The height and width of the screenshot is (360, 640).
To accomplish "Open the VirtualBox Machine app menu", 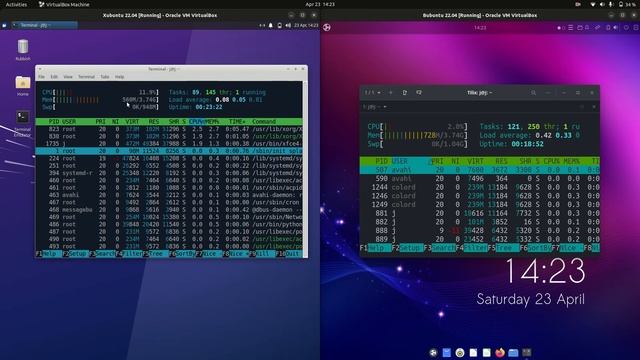I will tap(64, 4).
